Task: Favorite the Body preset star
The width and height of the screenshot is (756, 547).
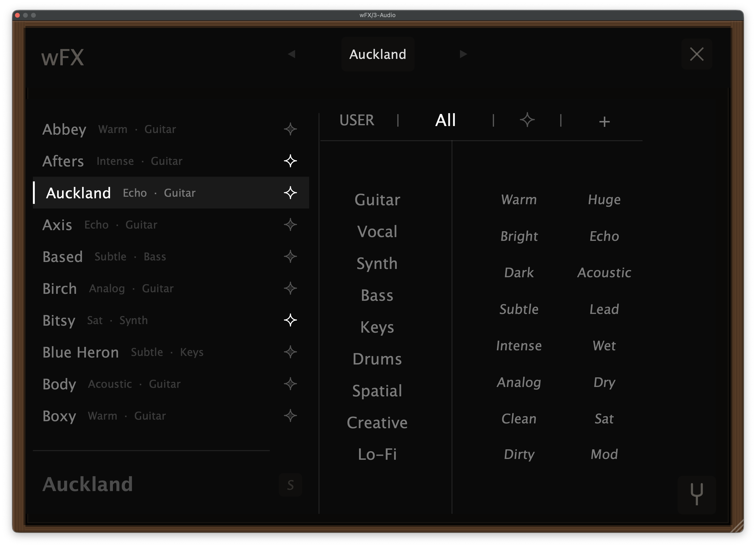Action: click(x=290, y=384)
